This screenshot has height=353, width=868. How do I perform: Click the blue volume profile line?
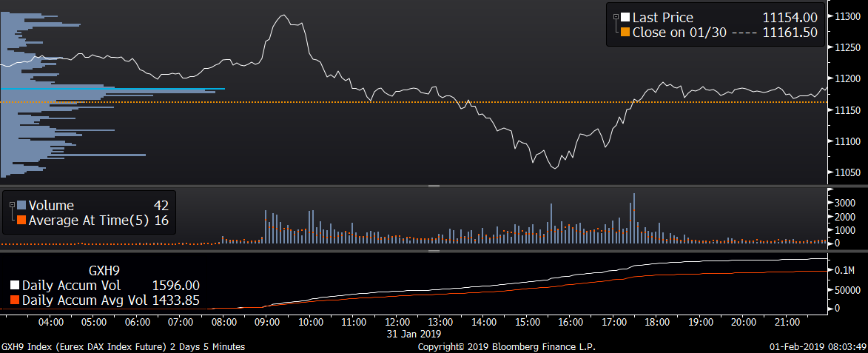pyautogui.click(x=113, y=89)
